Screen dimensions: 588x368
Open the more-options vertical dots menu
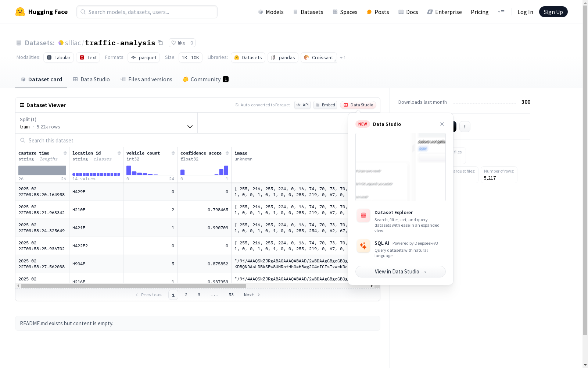[465, 127]
